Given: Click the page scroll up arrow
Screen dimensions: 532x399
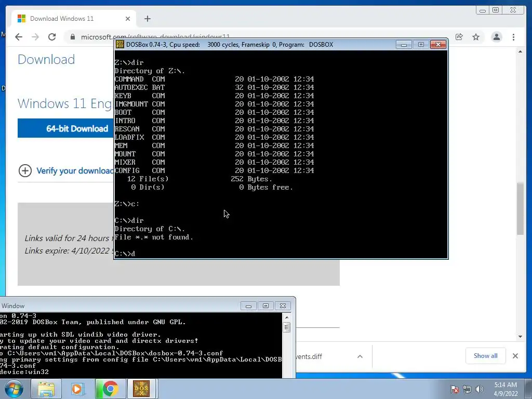Looking at the screenshot, I should click(520, 51).
